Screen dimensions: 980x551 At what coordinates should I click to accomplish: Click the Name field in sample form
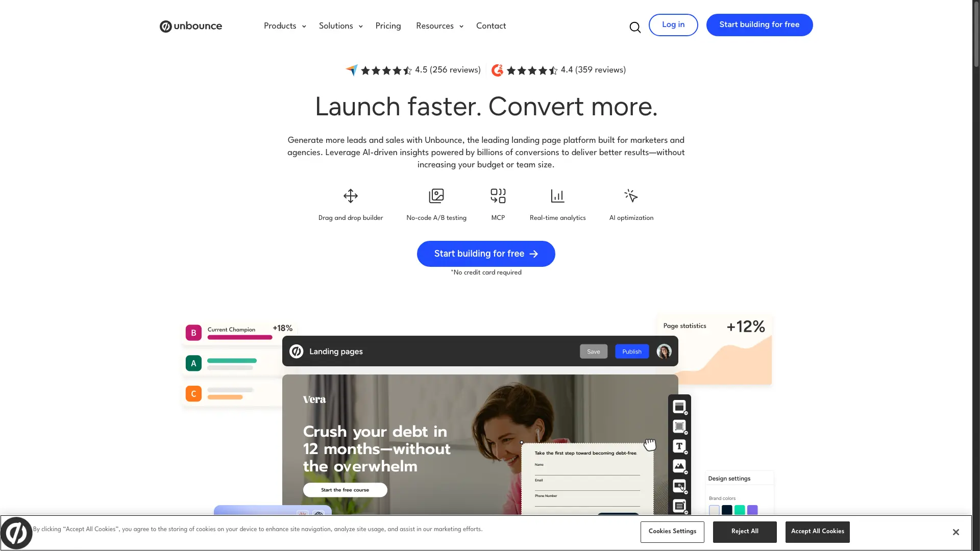coord(587,468)
